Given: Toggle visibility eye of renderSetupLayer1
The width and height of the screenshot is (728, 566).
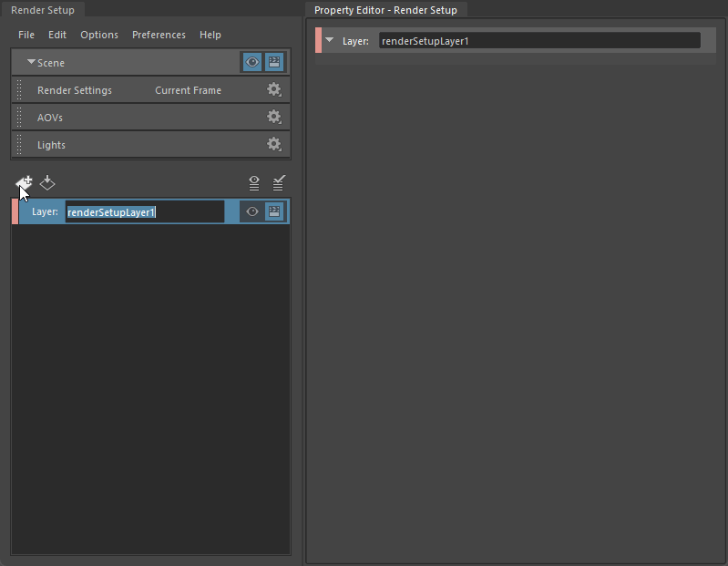Looking at the screenshot, I should pyautogui.click(x=252, y=212).
